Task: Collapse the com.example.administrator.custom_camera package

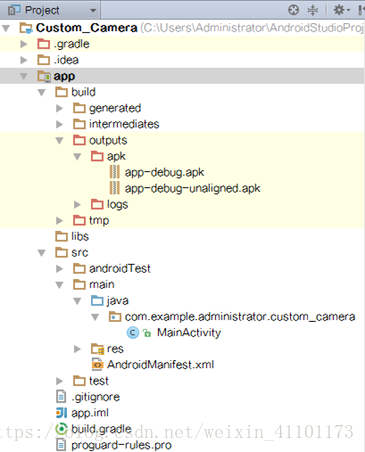Action: pyautogui.click(x=95, y=317)
